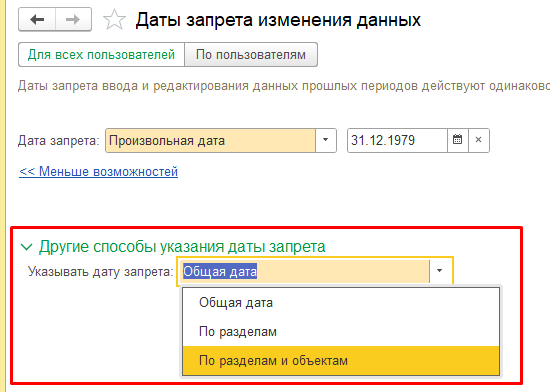This screenshot has width=550, height=392.
Task: Choose 'Общая дата' from dropdown list
Action: (x=341, y=303)
